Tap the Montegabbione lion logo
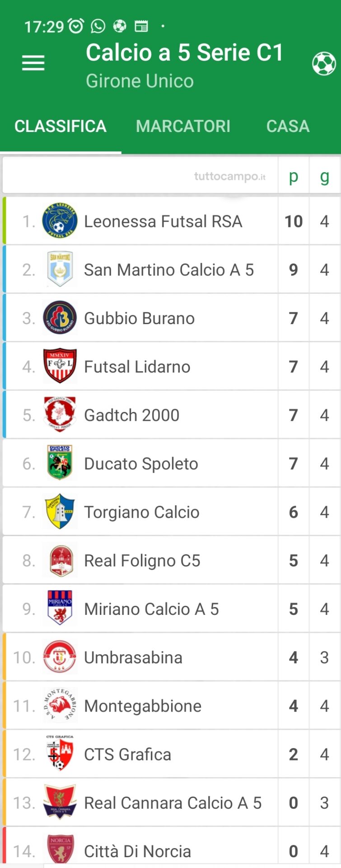This screenshot has height=868, width=341. (x=60, y=706)
